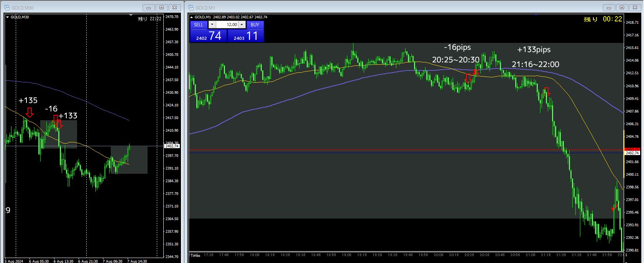The height and width of the screenshot is (263, 644).
Task: Click the buy price tile 2403 11
Action: coord(245,36)
